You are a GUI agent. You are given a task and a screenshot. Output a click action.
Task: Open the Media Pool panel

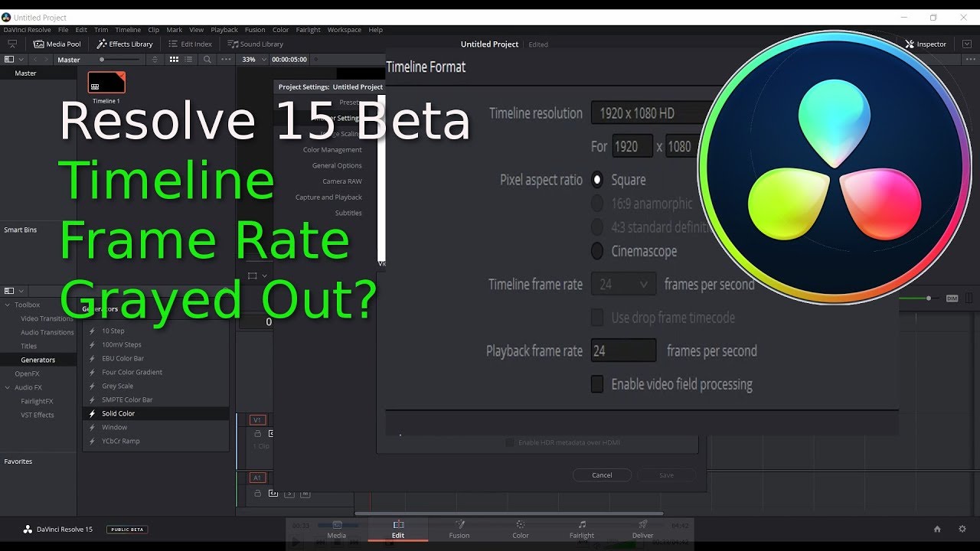click(57, 44)
